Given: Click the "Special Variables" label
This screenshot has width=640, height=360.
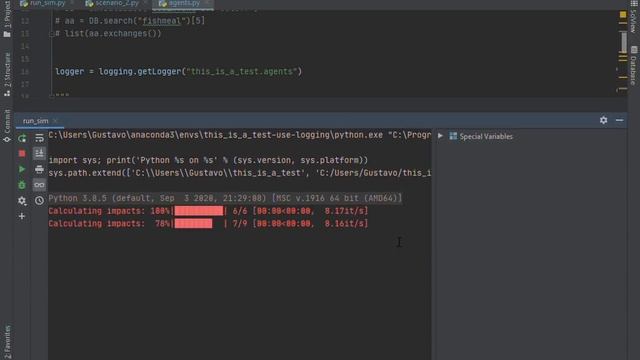Looking at the screenshot, I should point(486,136).
